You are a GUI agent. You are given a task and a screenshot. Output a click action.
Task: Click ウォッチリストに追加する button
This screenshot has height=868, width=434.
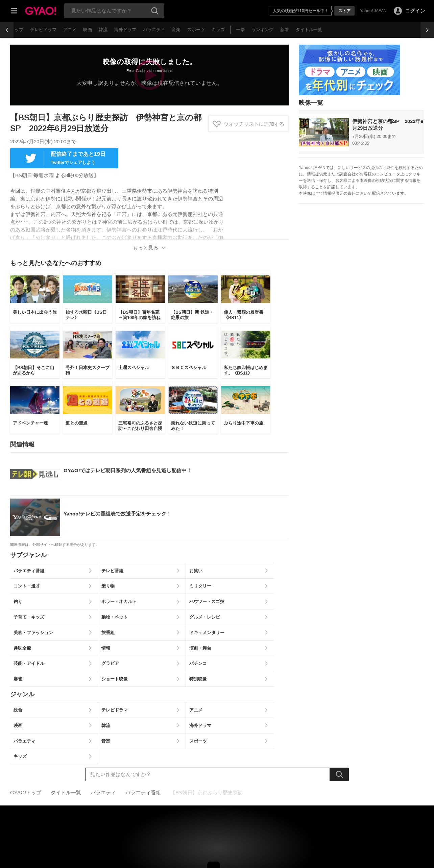coord(248,124)
